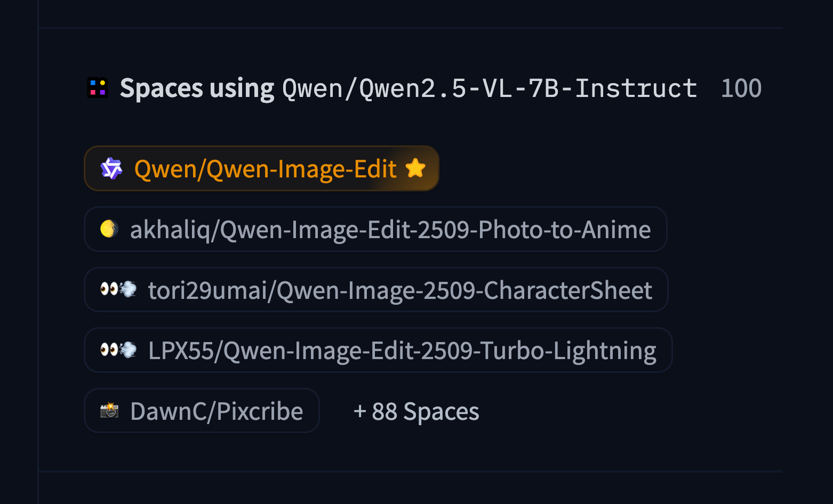Expand the "+ 88 Spaces" list
Image resolution: width=833 pixels, height=504 pixels.
pos(416,411)
